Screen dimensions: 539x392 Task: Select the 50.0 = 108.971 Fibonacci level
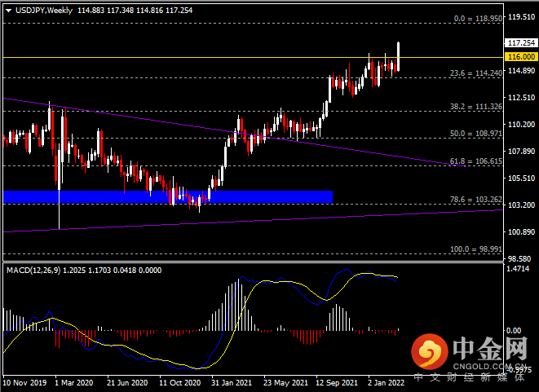[476, 134]
